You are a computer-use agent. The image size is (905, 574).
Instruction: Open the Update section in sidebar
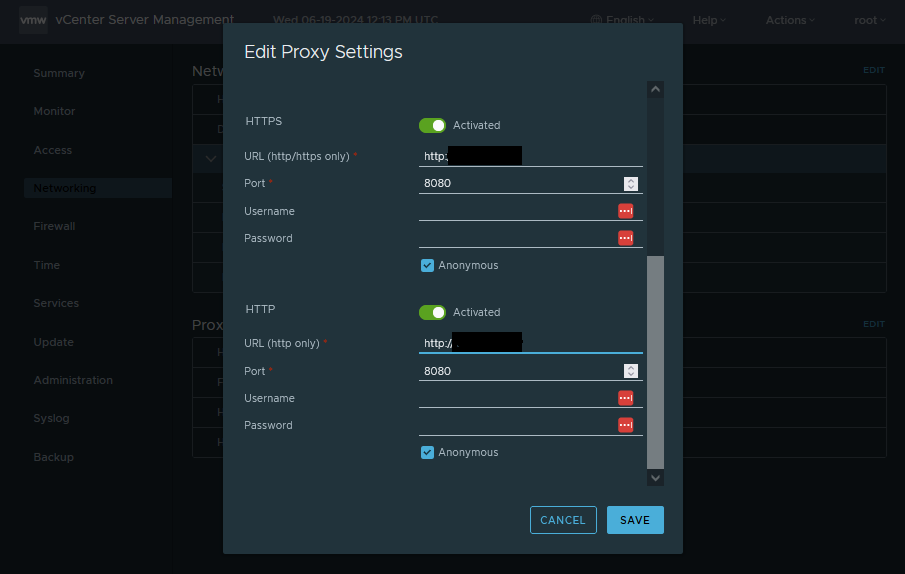[54, 342]
